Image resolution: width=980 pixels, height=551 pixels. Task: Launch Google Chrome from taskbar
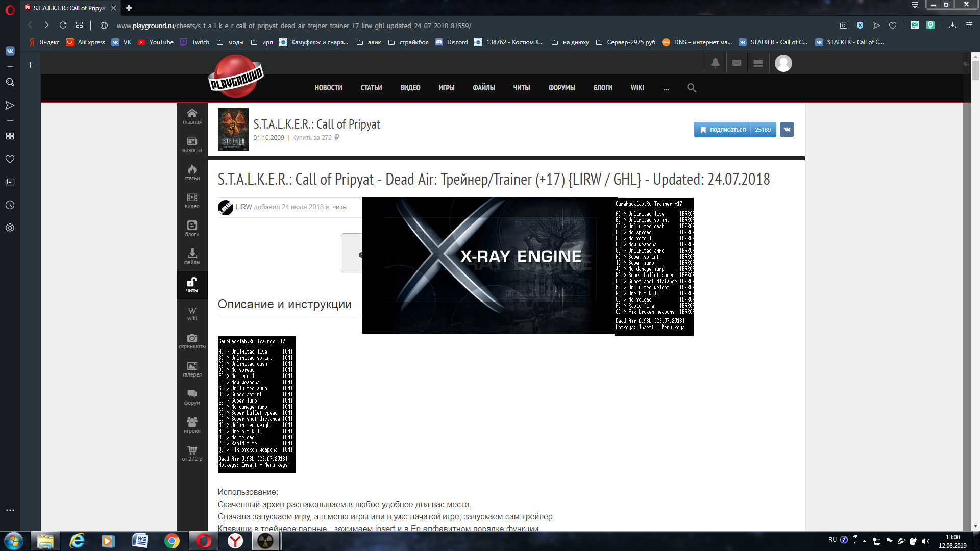tap(171, 541)
